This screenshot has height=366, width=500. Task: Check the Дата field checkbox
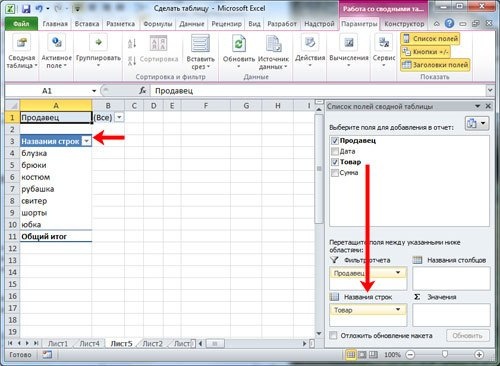[x=335, y=151]
